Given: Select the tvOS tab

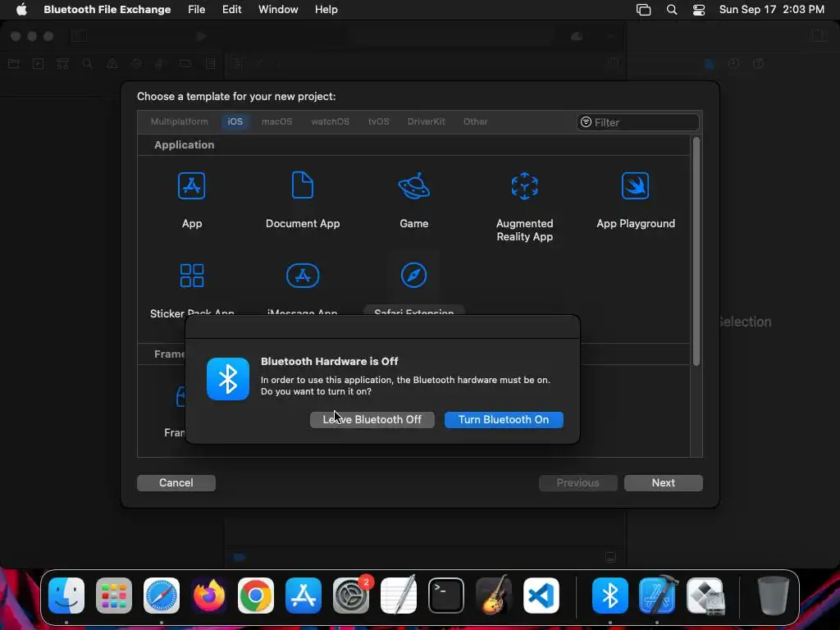Looking at the screenshot, I should click(x=378, y=121).
